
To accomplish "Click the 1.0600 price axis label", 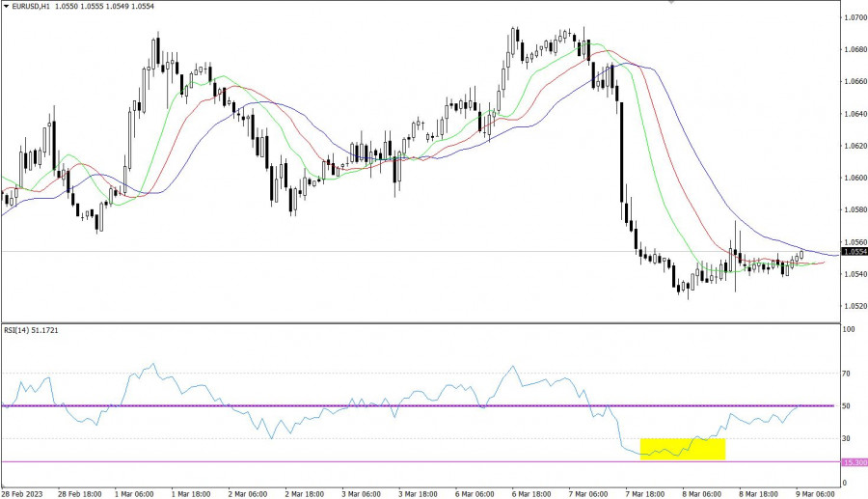I will pos(854,178).
